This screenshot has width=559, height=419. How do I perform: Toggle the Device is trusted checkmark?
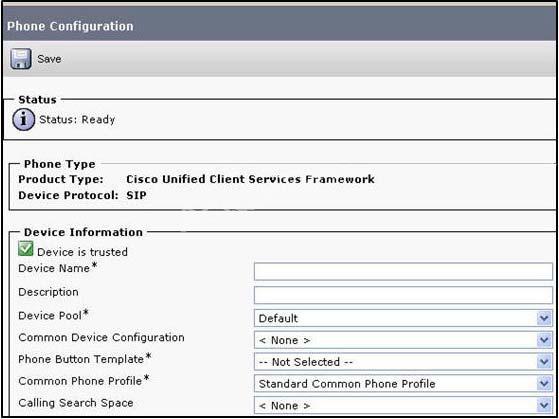tap(26, 249)
